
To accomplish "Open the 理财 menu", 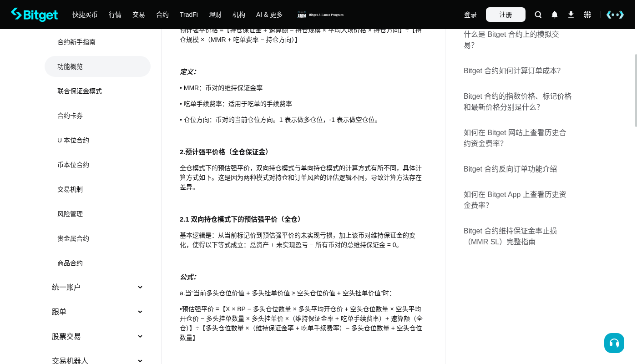I will click(x=215, y=15).
